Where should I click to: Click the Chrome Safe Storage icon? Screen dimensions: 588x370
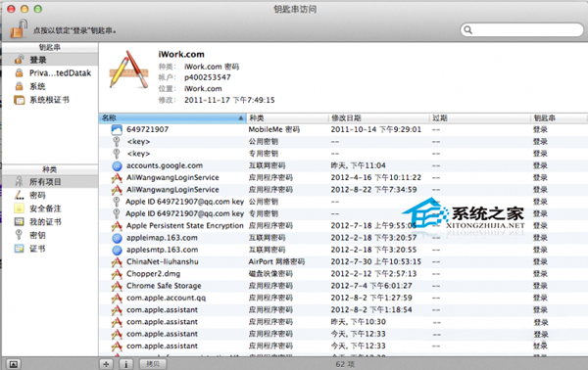117,286
